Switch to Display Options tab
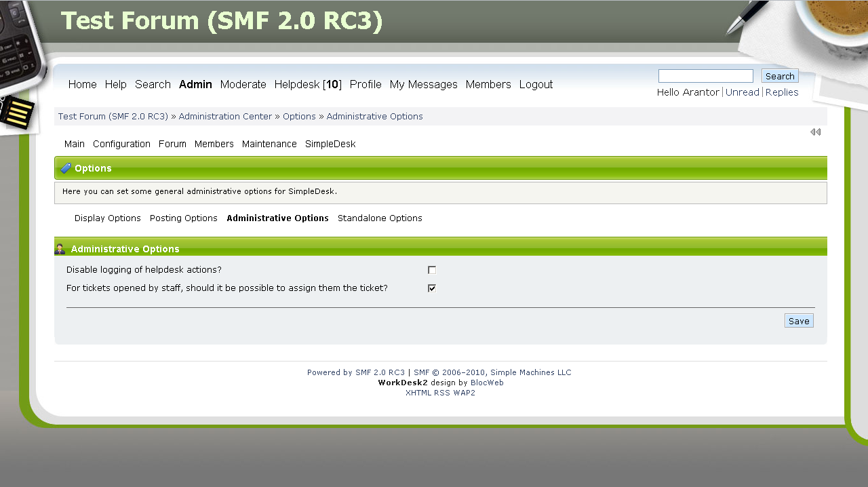Image resolution: width=868 pixels, height=487 pixels. click(x=108, y=218)
